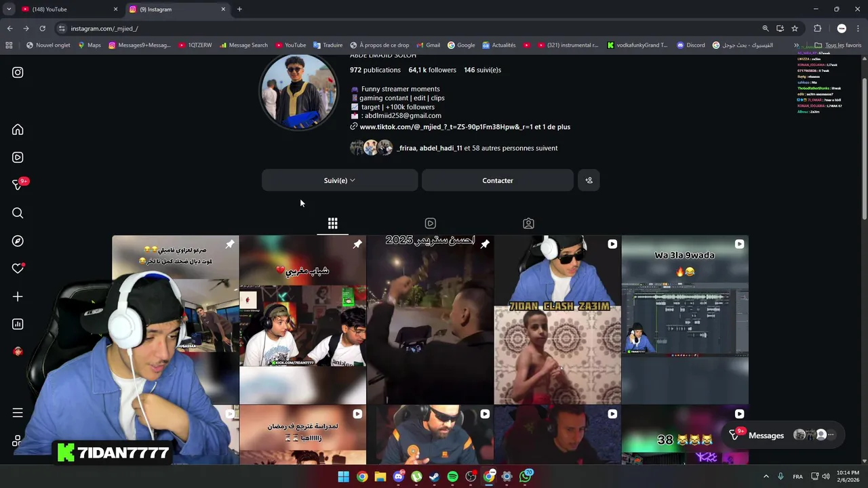868x488 pixels.
Task: Click the add similar accounts icon button
Action: pos(589,180)
